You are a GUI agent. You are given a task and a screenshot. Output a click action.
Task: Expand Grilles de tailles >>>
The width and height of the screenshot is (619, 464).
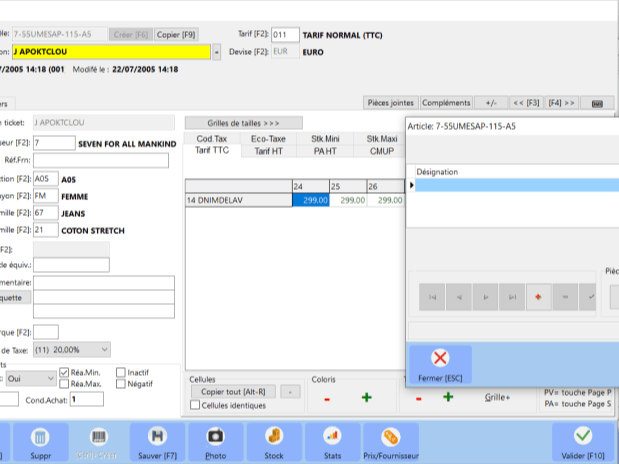coord(244,123)
